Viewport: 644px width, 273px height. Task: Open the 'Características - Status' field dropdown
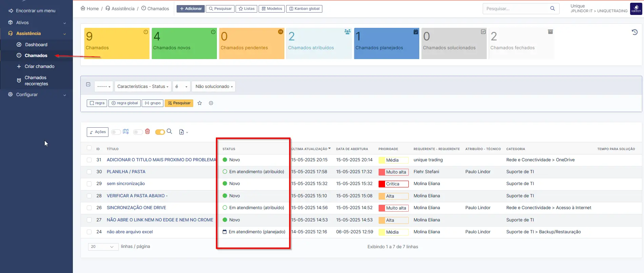tap(143, 87)
